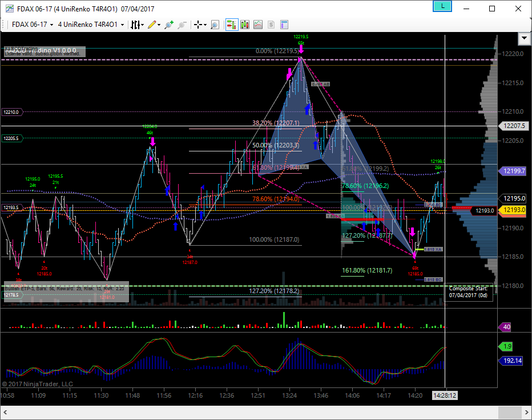This screenshot has height=420, width=532.
Task: Expand the cursor type dropdown arrow
Action: (x=205, y=25)
